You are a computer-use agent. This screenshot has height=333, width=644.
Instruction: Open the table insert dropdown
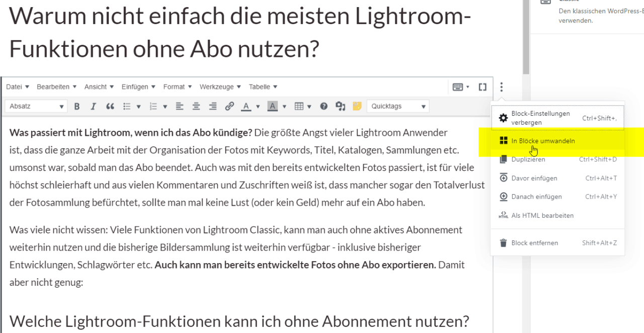pyautogui.click(x=302, y=106)
